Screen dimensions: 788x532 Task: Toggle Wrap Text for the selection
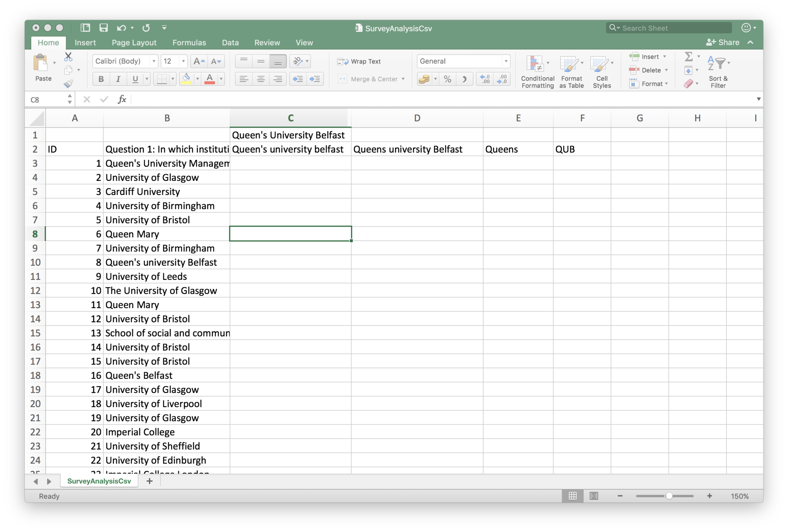(359, 61)
